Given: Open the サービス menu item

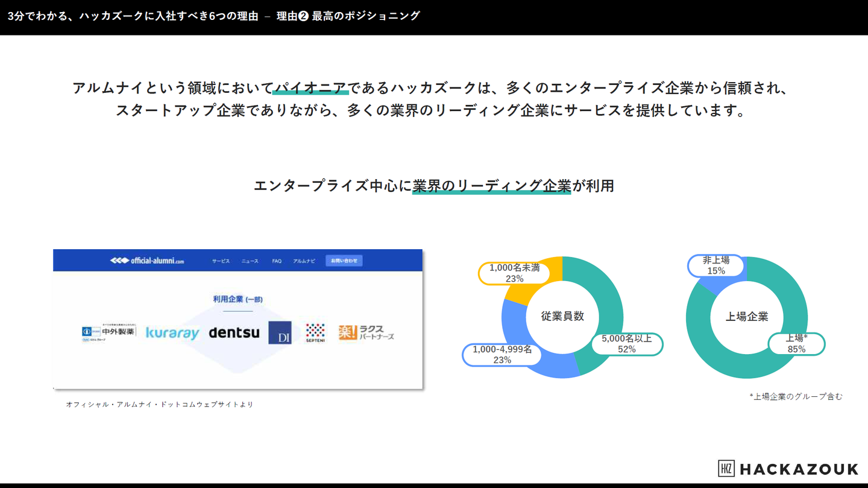Looking at the screenshot, I should tap(221, 261).
